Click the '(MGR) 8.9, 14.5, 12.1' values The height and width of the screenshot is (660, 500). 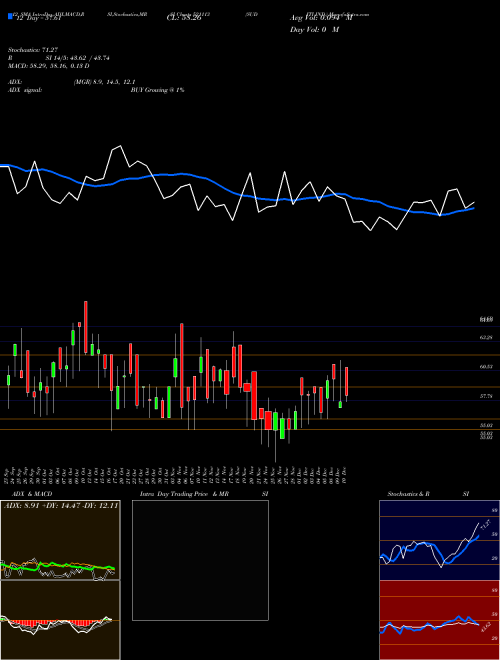tap(104, 82)
